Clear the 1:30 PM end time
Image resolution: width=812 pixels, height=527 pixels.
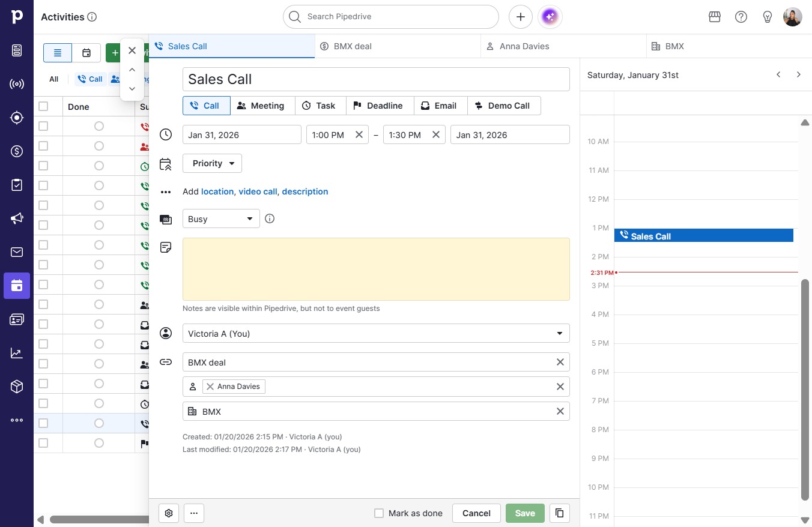click(x=436, y=134)
